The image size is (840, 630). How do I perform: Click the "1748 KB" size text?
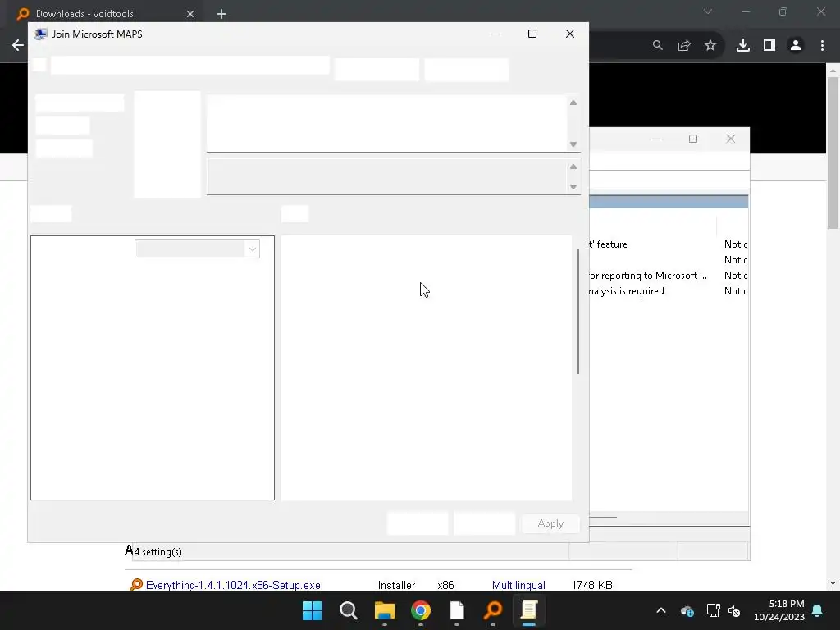592,585
